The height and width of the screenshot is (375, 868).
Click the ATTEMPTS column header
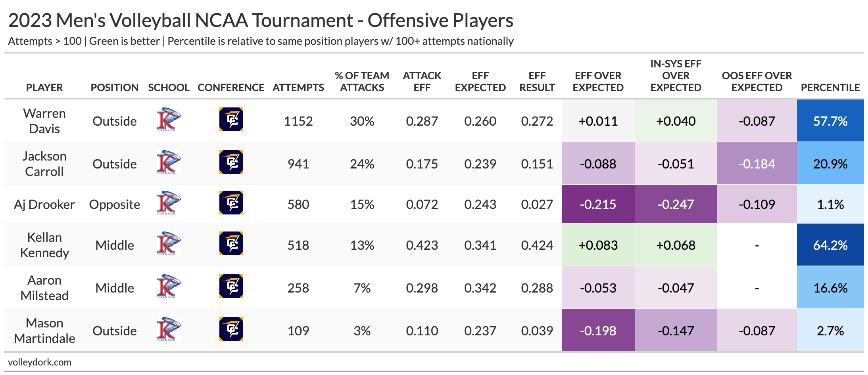298,88
